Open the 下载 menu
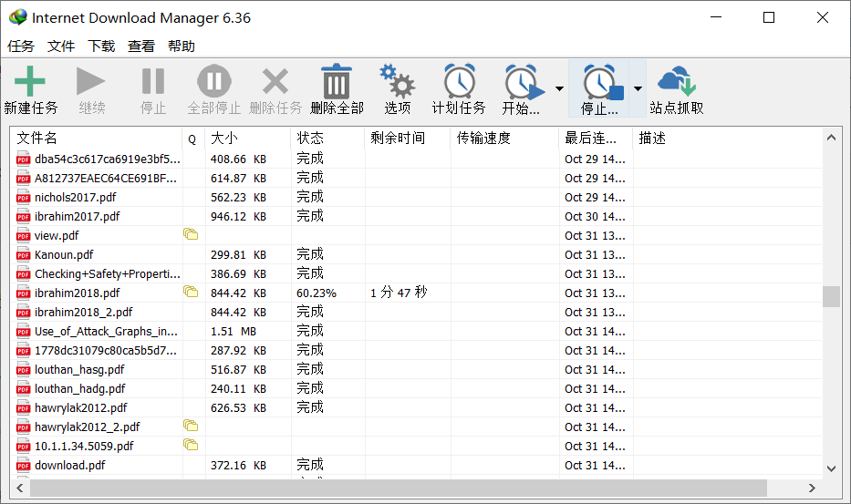Screen dimensions: 851x504 click(x=101, y=46)
